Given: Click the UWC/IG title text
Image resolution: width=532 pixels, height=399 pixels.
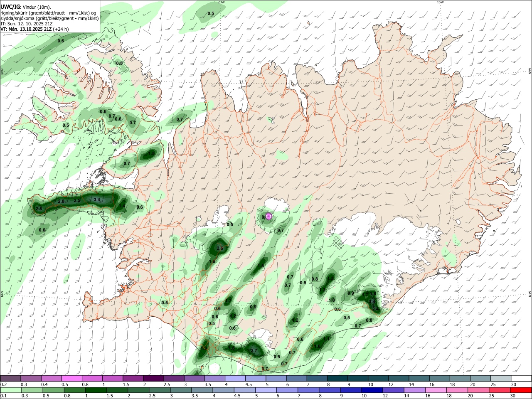Looking at the screenshot, I should pos(10,7).
